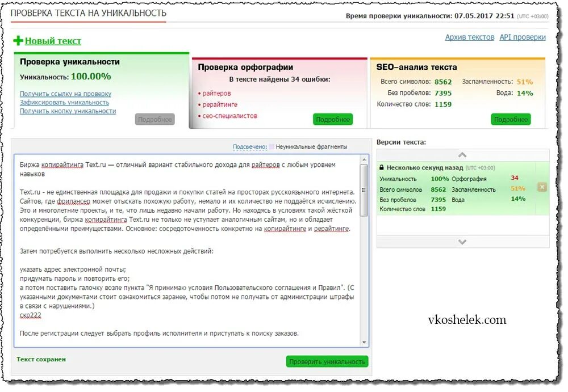The width and height of the screenshot is (568, 392).
Task: Click the Неуникальные фрагменты lilac color swatch
Action: click(x=272, y=146)
